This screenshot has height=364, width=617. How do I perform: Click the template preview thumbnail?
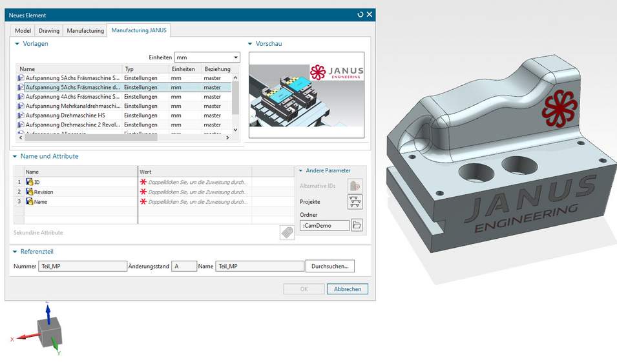[306, 95]
